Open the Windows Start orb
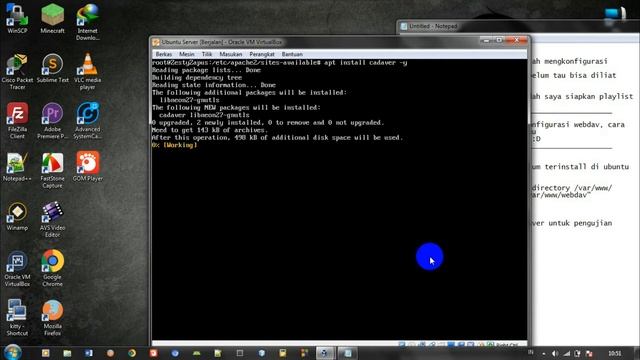This screenshot has width=640, height=360. click(13, 353)
